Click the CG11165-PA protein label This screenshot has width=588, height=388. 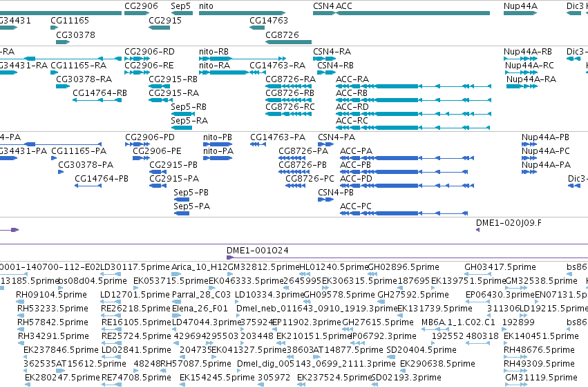pyautogui.click(x=79, y=151)
